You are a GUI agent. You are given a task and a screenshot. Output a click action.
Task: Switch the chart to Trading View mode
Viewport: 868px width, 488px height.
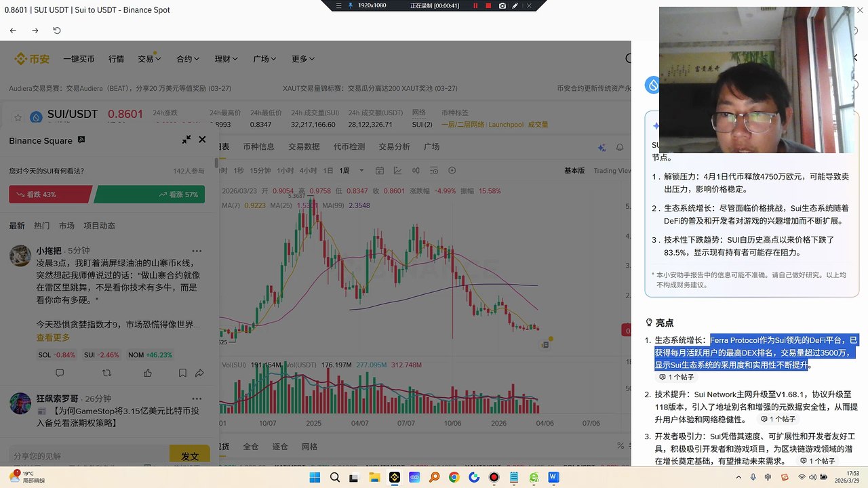pyautogui.click(x=612, y=170)
